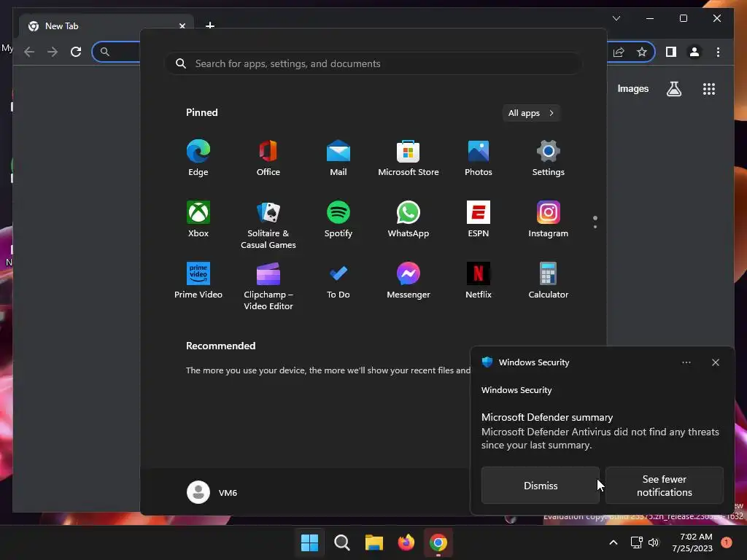This screenshot has width=747, height=560.
Task: Open clock and date 7:02 AM
Action: [x=692, y=542]
